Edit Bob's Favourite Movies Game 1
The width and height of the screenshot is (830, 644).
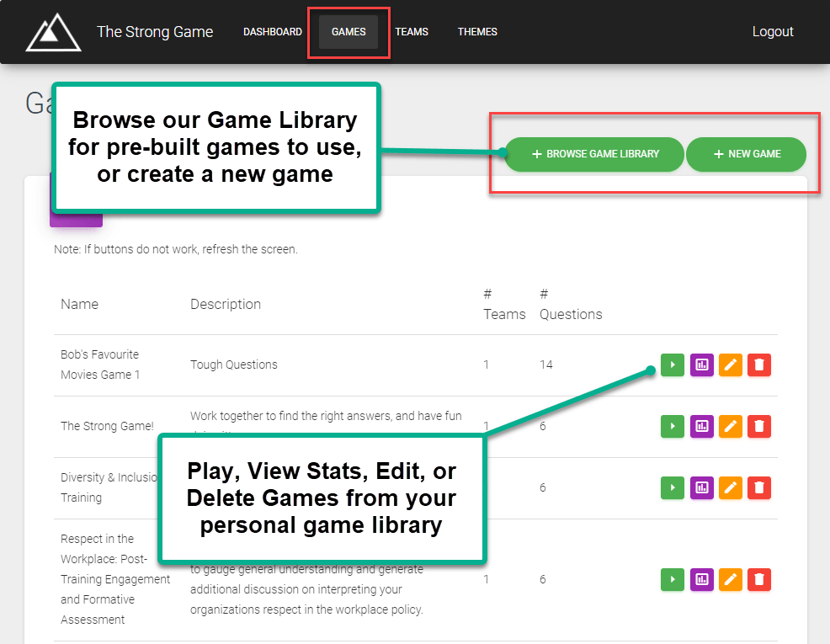[730, 365]
